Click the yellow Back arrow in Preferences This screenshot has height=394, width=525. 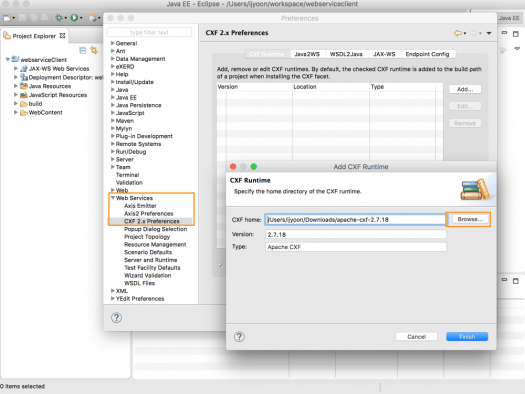pos(457,33)
